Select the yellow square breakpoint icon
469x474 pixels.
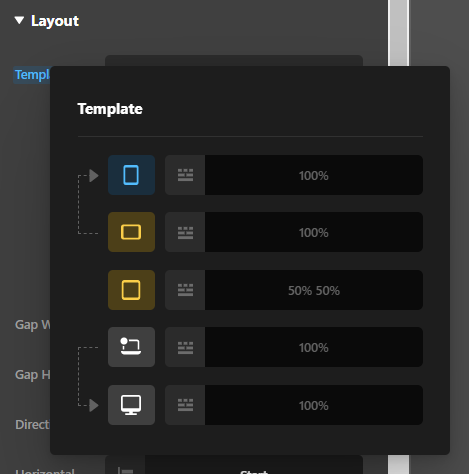pyautogui.click(x=131, y=290)
